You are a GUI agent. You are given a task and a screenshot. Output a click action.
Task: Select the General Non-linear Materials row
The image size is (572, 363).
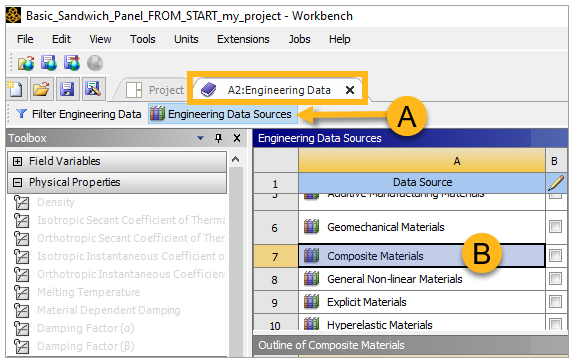click(422, 279)
